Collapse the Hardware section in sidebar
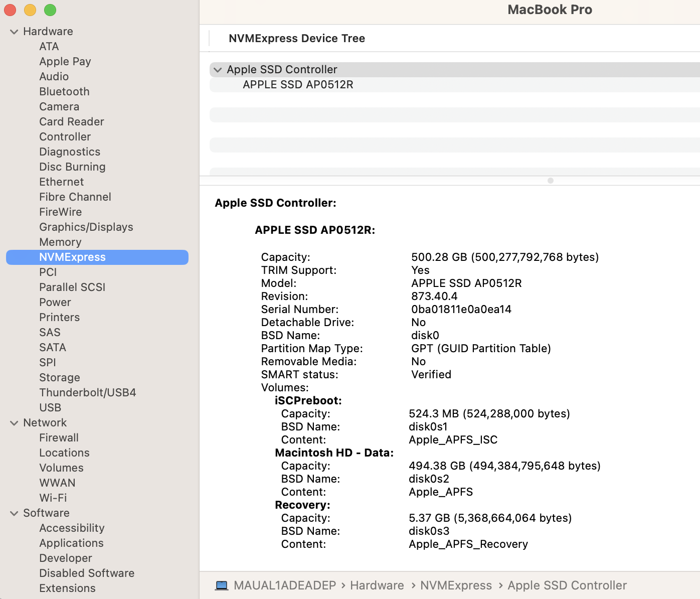The width and height of the screenshot is (700, 599). [14, 32]
